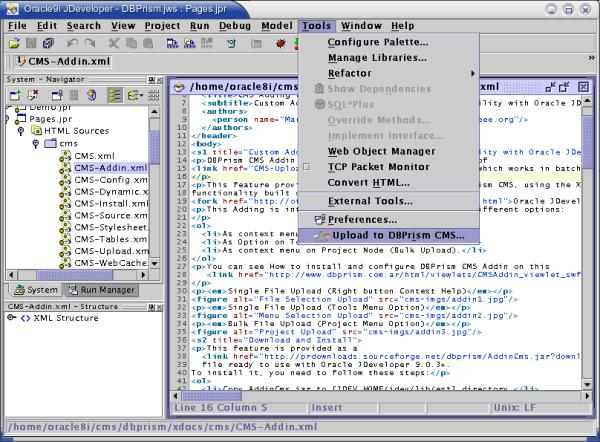
Task: Choose External Tools menu entry
Action: (389, 201)
